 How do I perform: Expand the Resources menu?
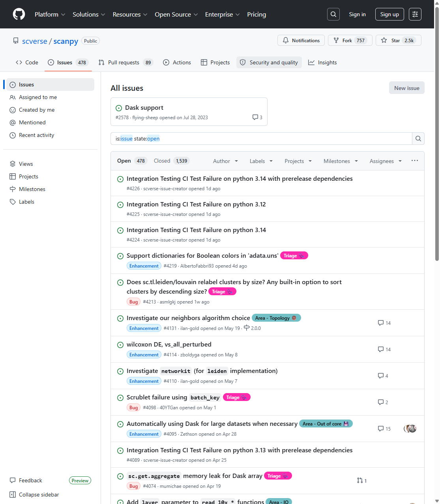130,14
